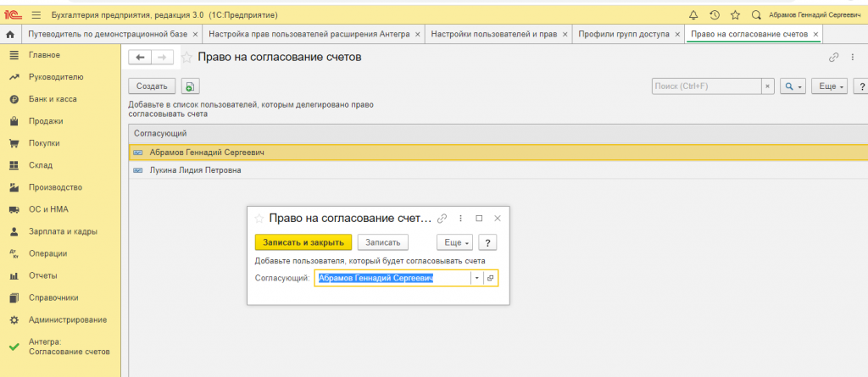Open the history clock icon
Image resolution: width=868 pixels, height=377 pixels.
click(x=715, y=14)
